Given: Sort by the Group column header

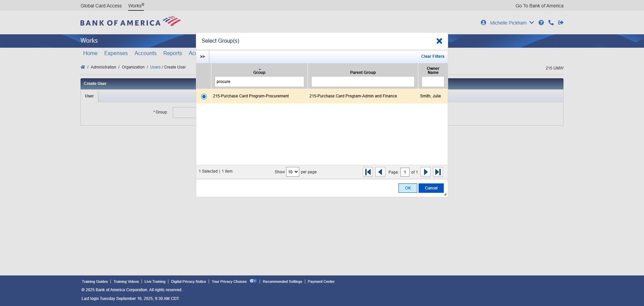Looking at the screenshot, I should click(259, 72).
